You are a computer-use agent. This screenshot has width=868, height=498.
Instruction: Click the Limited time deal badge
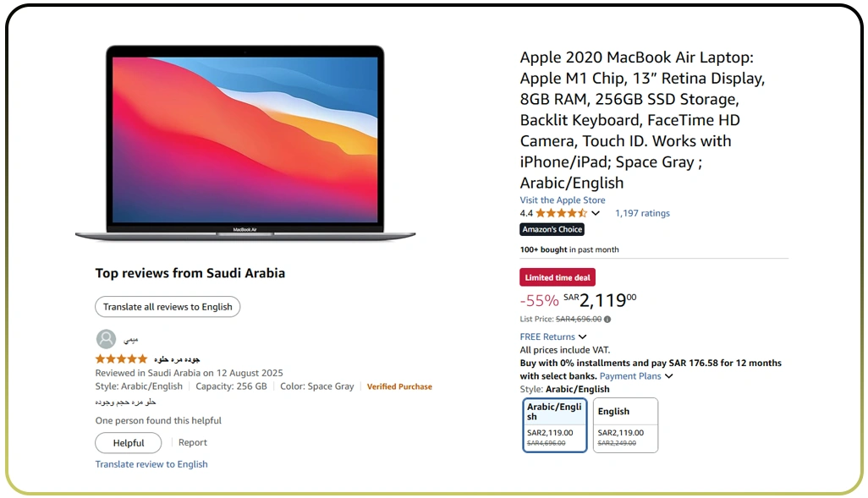coord(557,277)
